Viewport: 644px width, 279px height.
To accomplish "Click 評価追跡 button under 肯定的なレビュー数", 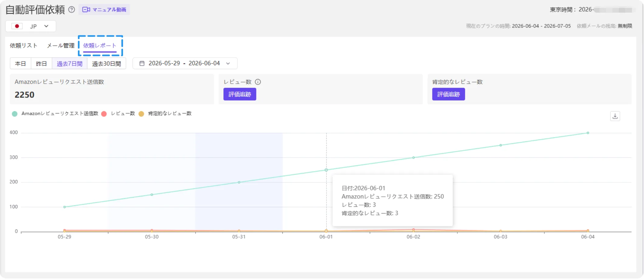I will tap(449, 94).
